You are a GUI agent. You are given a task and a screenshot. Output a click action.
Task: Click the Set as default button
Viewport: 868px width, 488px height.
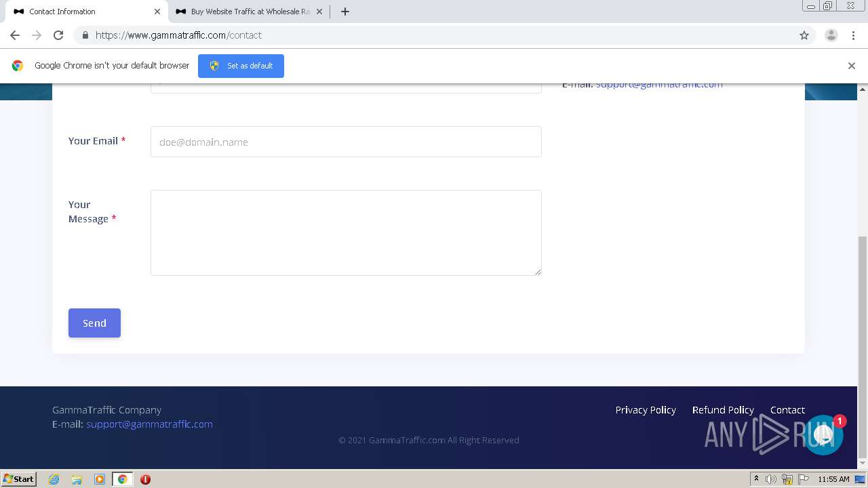tap(241, 66)
